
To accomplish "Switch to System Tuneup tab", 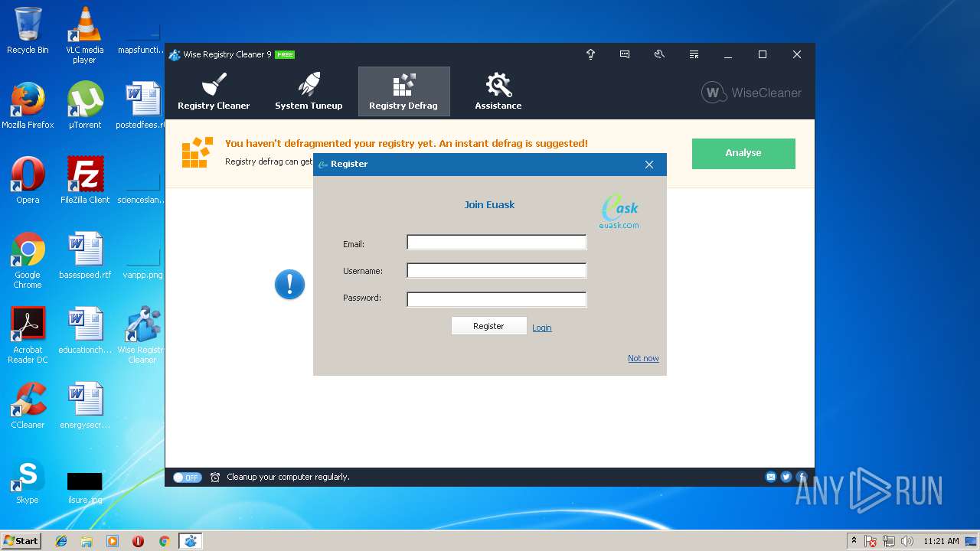I will pos(309,92).
